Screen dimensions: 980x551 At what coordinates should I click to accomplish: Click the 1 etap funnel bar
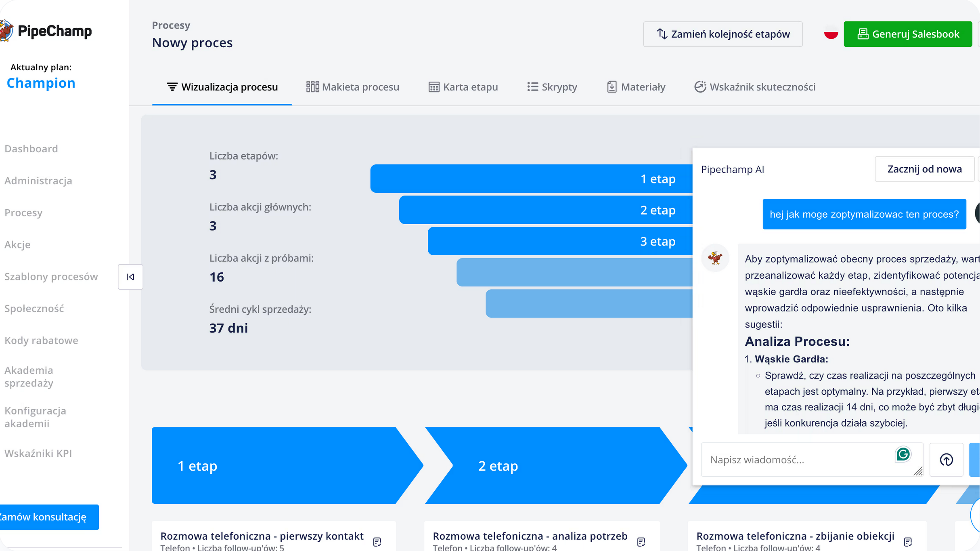coord(531,179)
